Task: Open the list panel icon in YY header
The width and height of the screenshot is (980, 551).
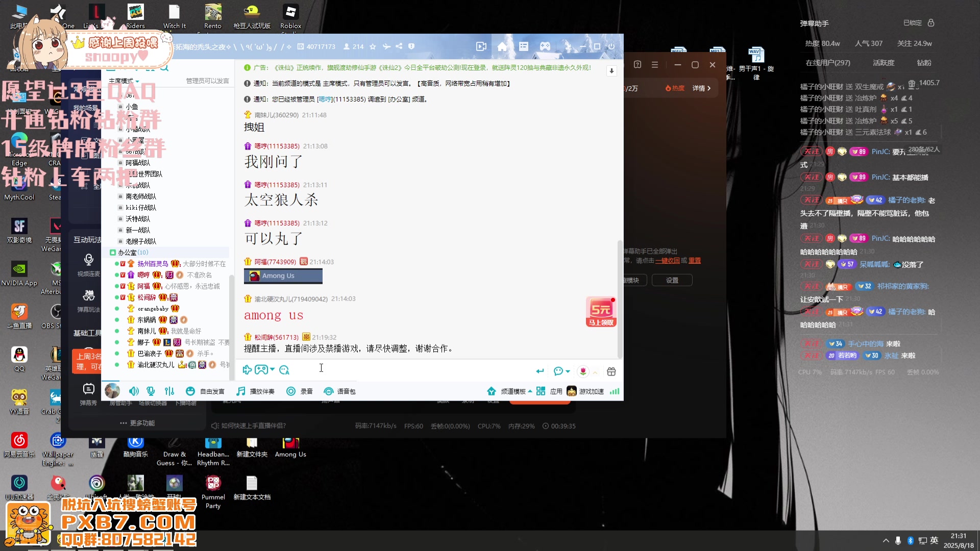Action: point(524,46)
